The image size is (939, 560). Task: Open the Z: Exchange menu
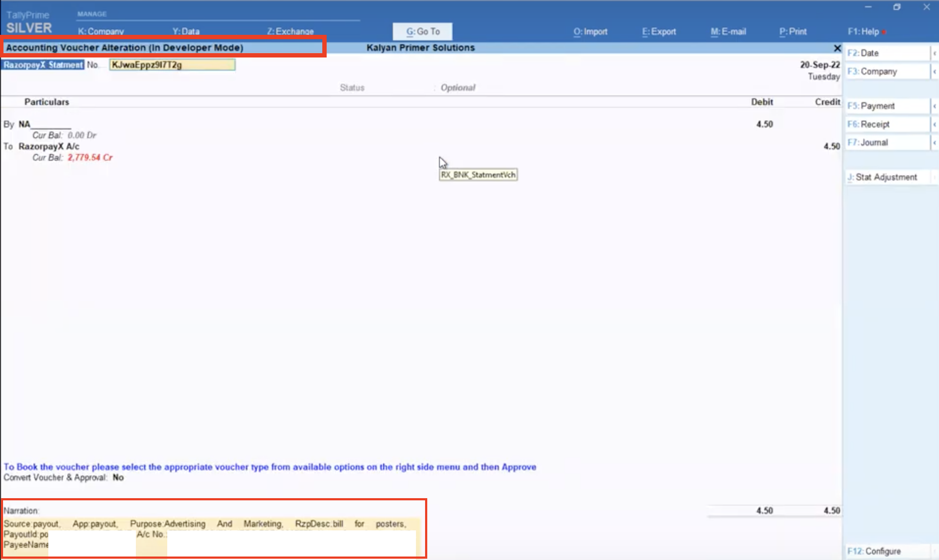tap(290, 31)
